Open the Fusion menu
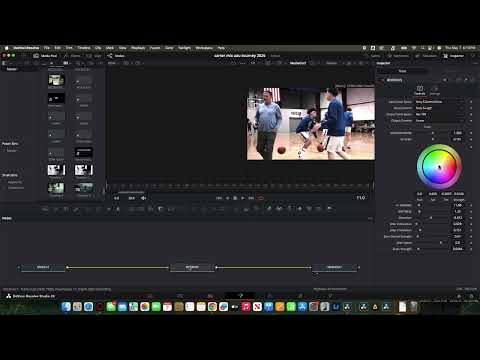This screenshot has height=360, width=480. 155,48
